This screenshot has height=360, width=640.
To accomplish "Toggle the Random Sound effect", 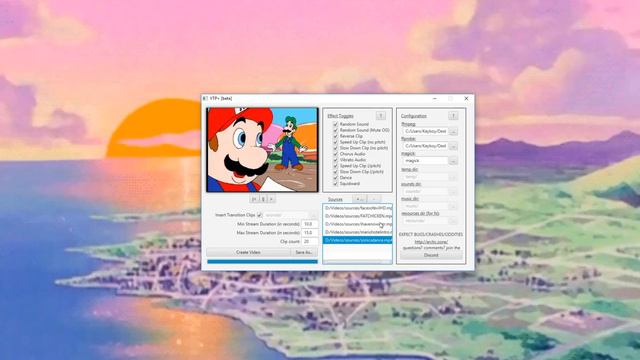I will pos(336,124).
